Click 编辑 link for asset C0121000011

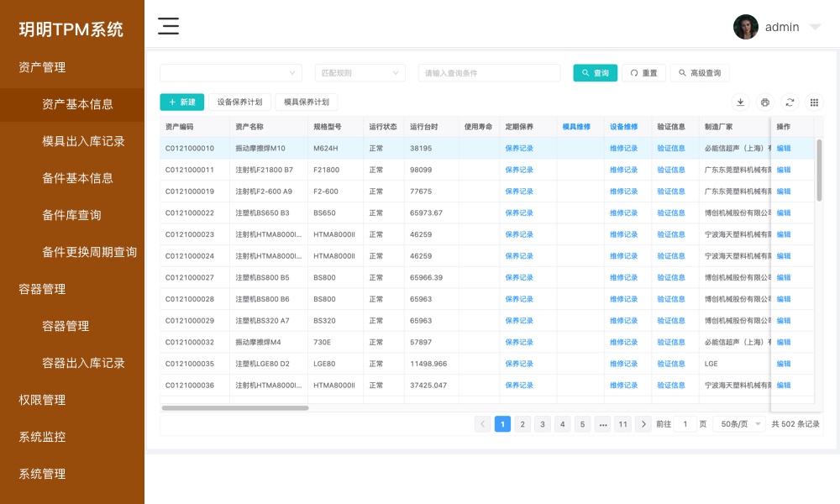click(x=784, y=170)
